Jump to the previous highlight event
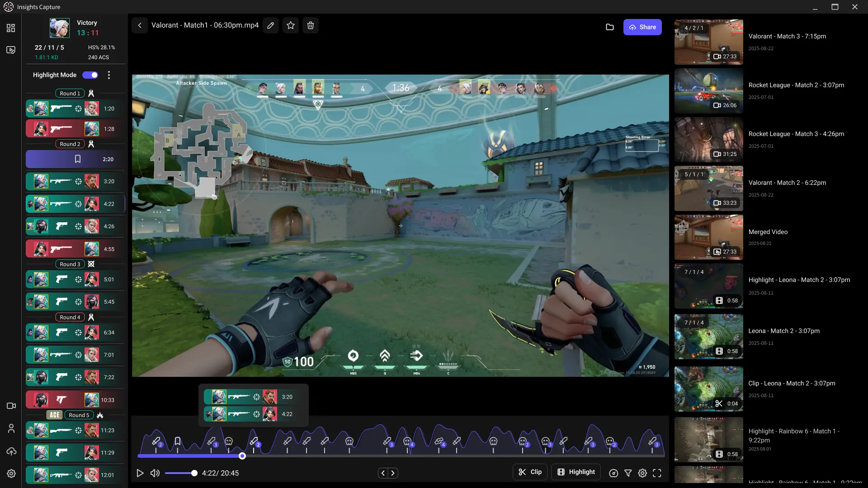868x488 pixels. point(383,473)
